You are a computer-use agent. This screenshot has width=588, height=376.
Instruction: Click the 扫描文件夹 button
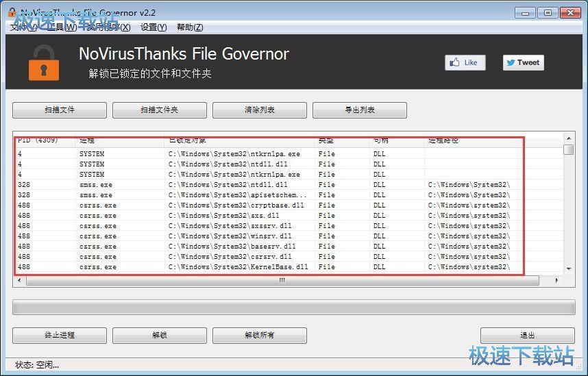coord(160,110)
